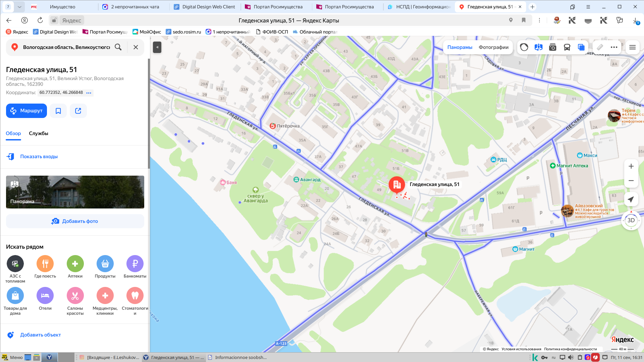This screenshot has width=644, height=362.
Task: Collapse the left sidebar panel
Action: pyautogui.click(x=157, y=47)
